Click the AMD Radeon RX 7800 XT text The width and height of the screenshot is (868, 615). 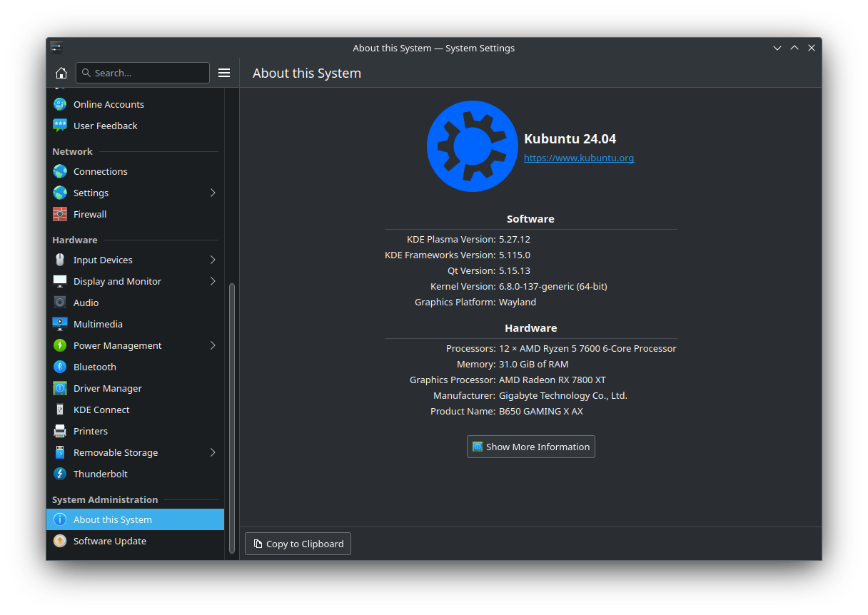pos(552,380)
